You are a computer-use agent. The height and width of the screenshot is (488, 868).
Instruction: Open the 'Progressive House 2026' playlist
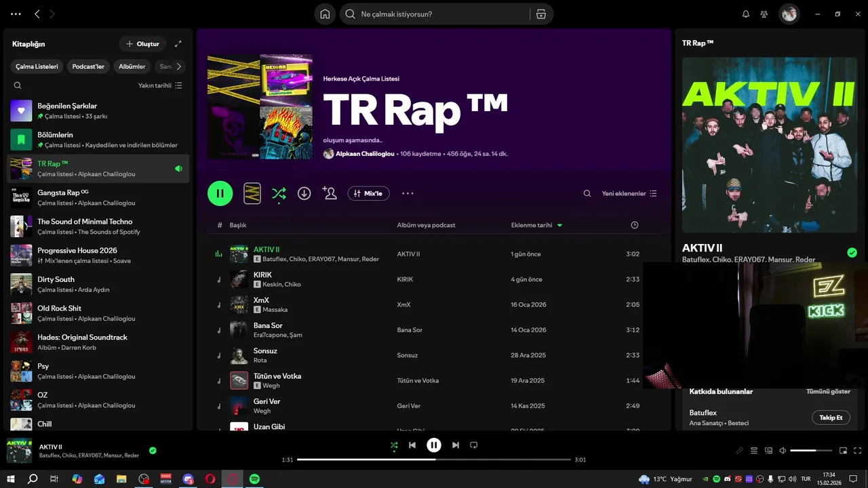pos(98,255)
